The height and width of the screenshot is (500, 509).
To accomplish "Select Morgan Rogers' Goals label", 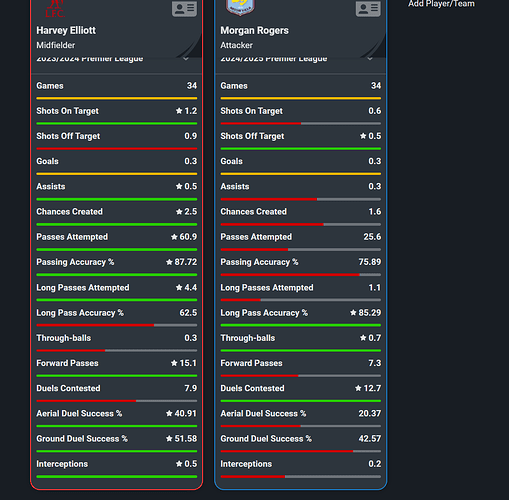I will (231, 161).
